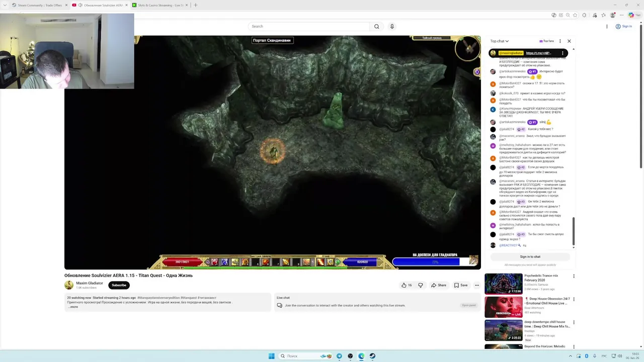Click the in-game minimap eagle emblem
The image size is (644, 362).
[468, 48]
